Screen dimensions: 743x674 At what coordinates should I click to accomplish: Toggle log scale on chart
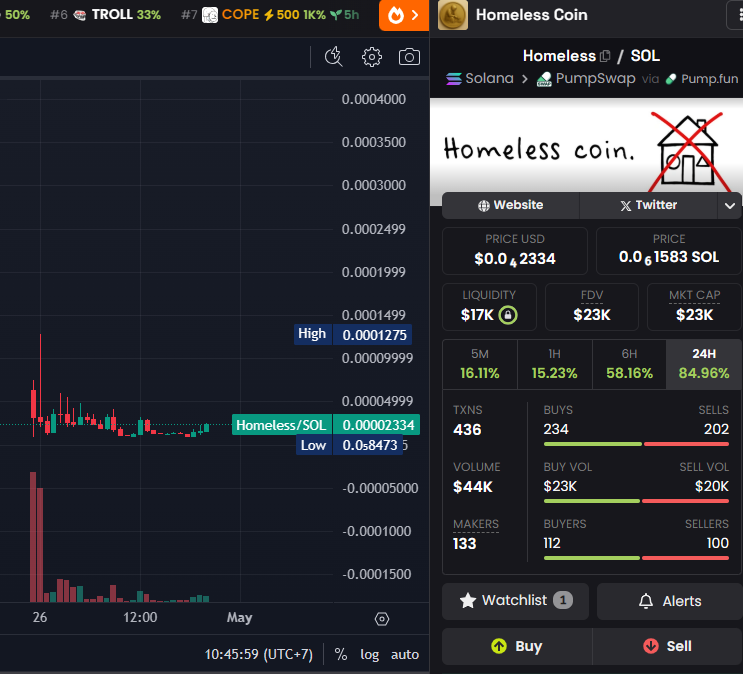(x=370, y=655)
